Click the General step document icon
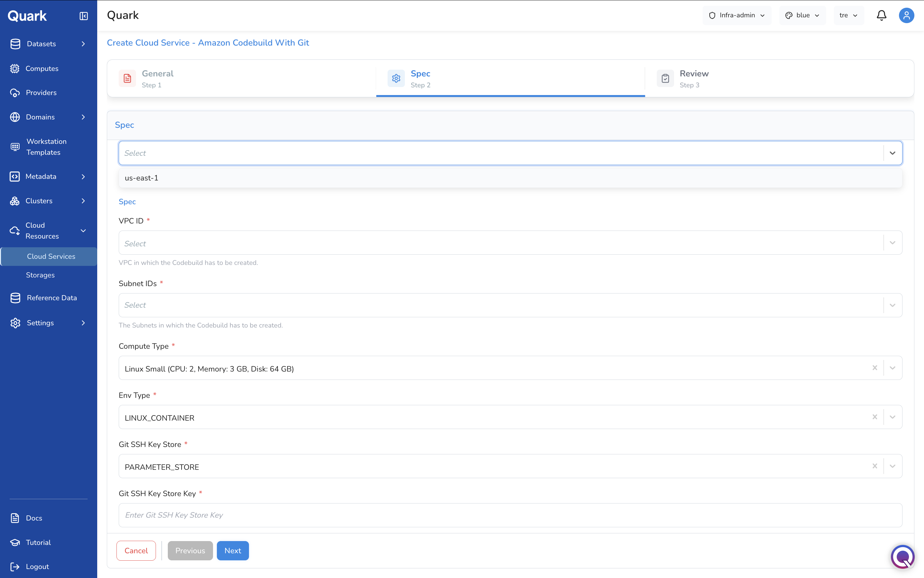The width and height of the screenshot is (924, 578). (127, 78)
